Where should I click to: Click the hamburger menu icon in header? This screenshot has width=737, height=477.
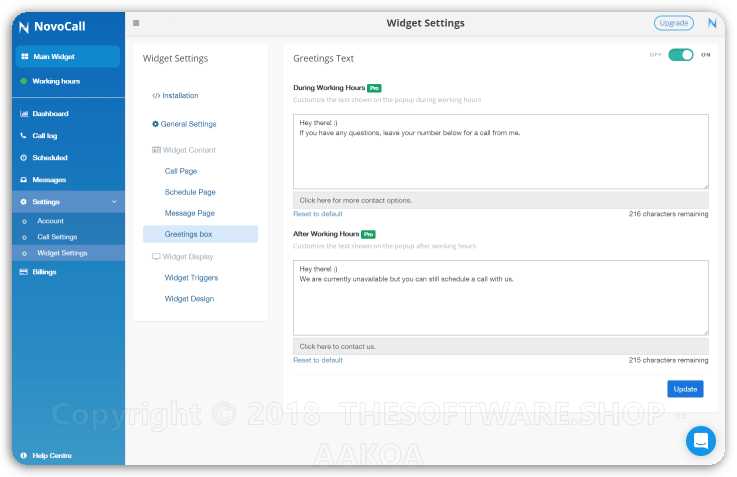coord(136,23)
